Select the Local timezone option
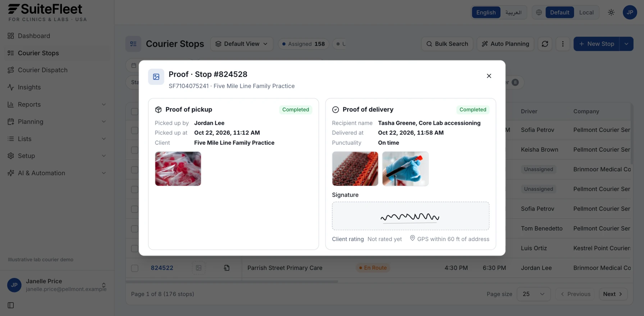The image size is (644, 316). pos(586,12)
